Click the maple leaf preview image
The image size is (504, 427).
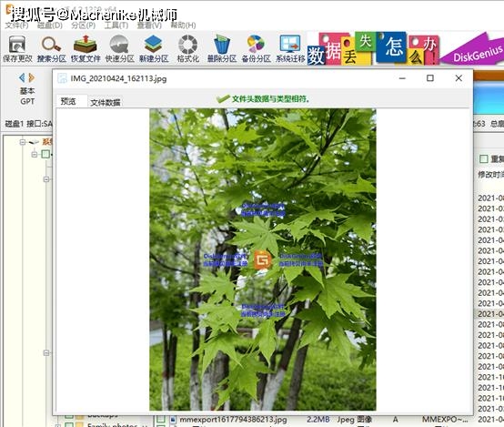point(263,259)
